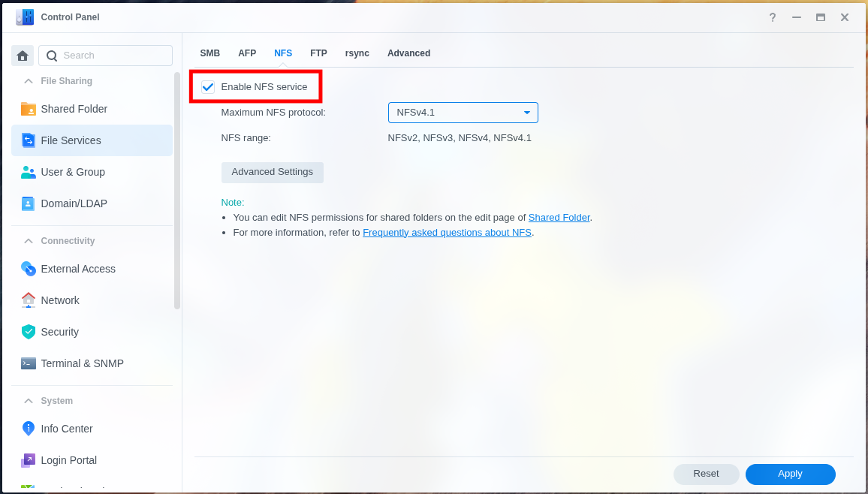This screenshot has height=494, width=868.
Task: Open User & Group icon
Action: coord(29,172)
